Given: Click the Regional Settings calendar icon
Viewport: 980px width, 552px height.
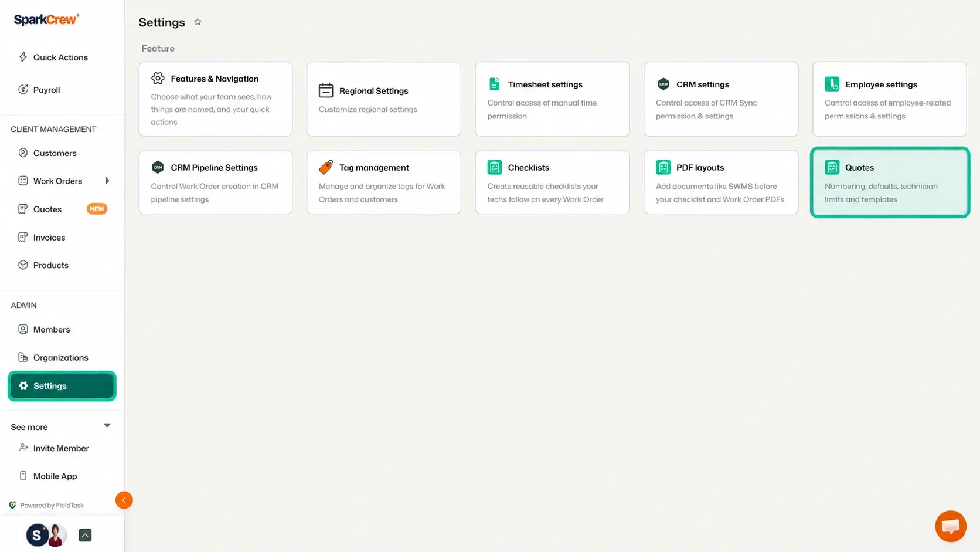Looking at the screenshot, I should coord(326,90).
